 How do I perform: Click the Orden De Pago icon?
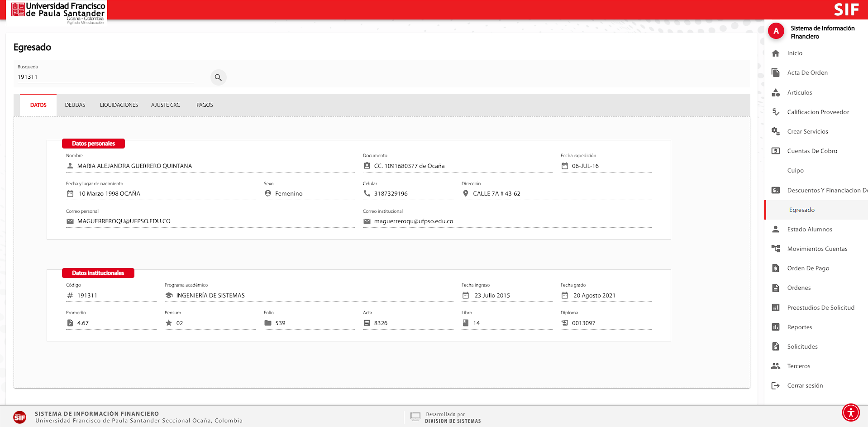click(x=776, y=268)
